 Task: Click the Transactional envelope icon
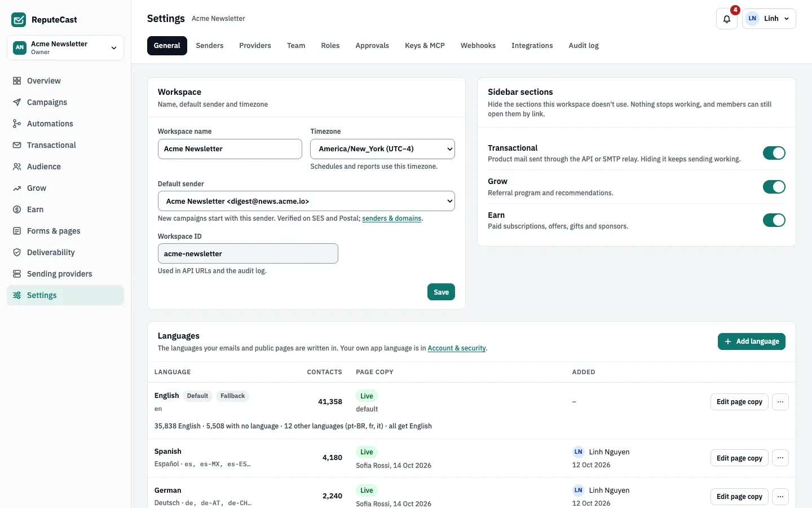pyautogui.click(x=17, y=145)
